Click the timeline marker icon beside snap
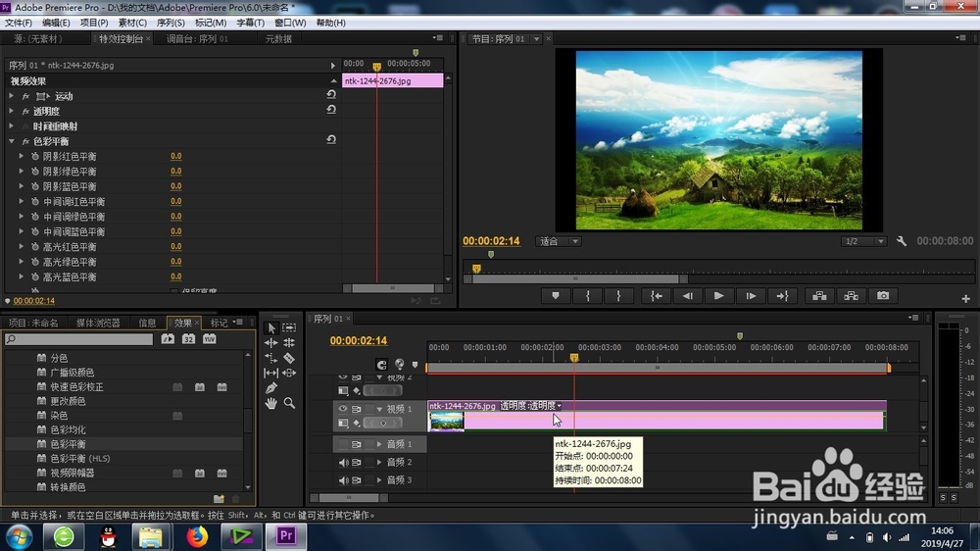Screen dimensions: 980x551 tap(415, 364)
